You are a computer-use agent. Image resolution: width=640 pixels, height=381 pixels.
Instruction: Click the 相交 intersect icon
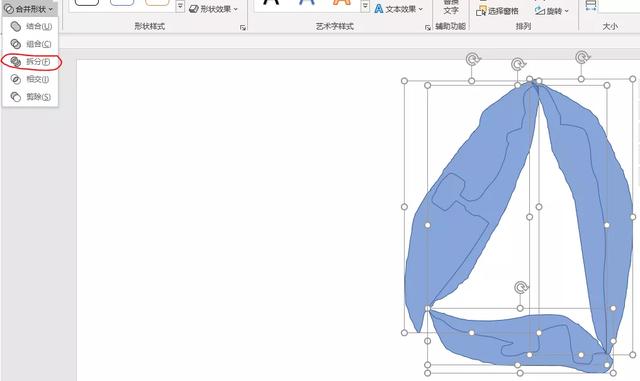click(16, 79)
